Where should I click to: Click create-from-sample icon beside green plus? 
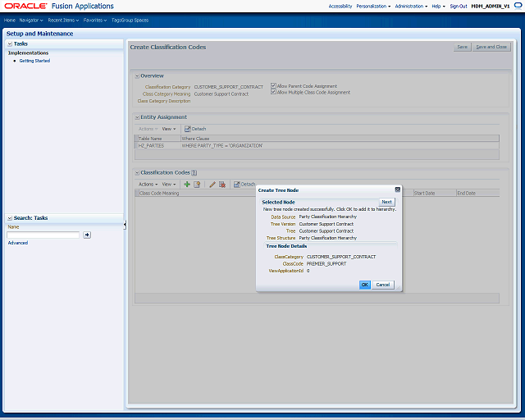197,185
